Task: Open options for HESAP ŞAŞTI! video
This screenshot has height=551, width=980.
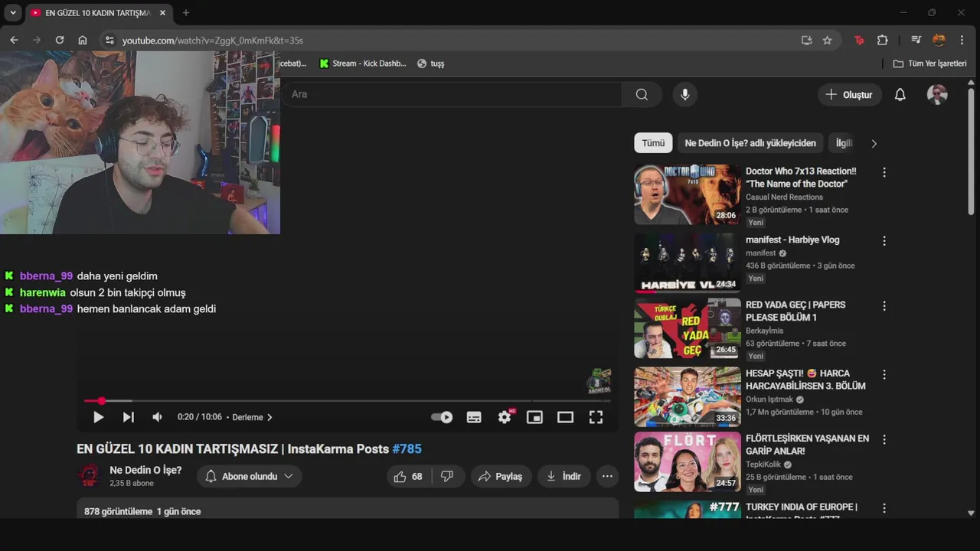Action: 884,374
